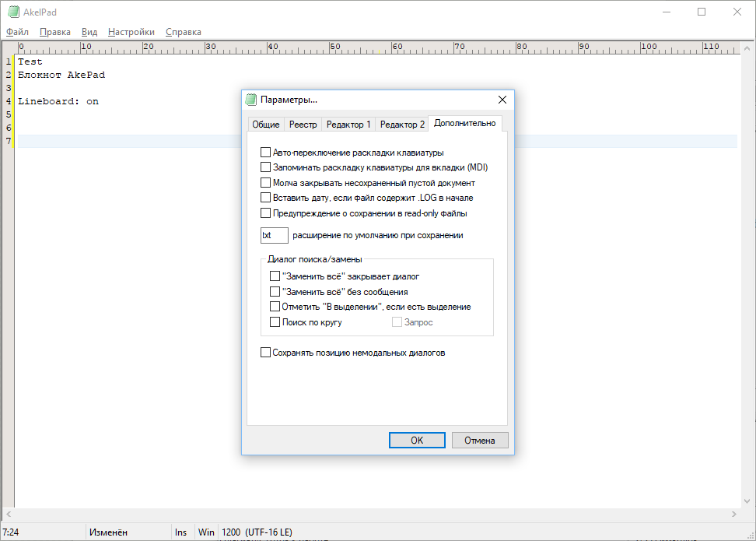Enable Авто-переключение раскладки клавиатуры checkbox

click(266, 153)
